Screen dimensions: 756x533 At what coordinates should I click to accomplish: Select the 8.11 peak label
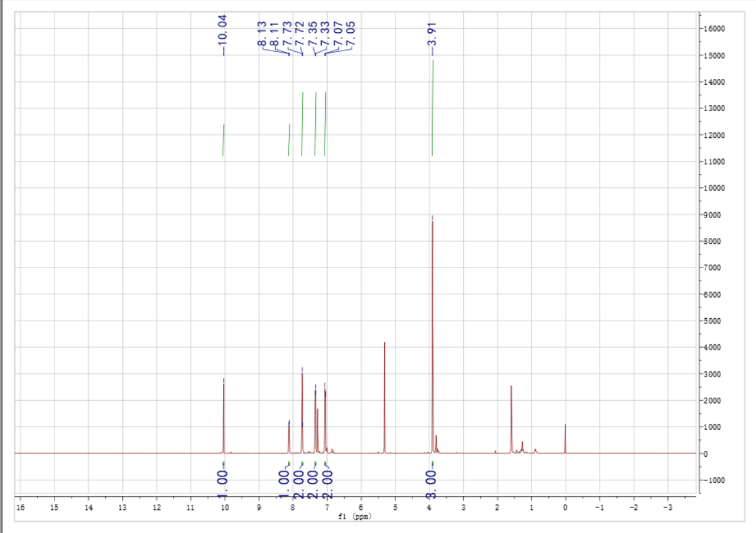[275, 34]
